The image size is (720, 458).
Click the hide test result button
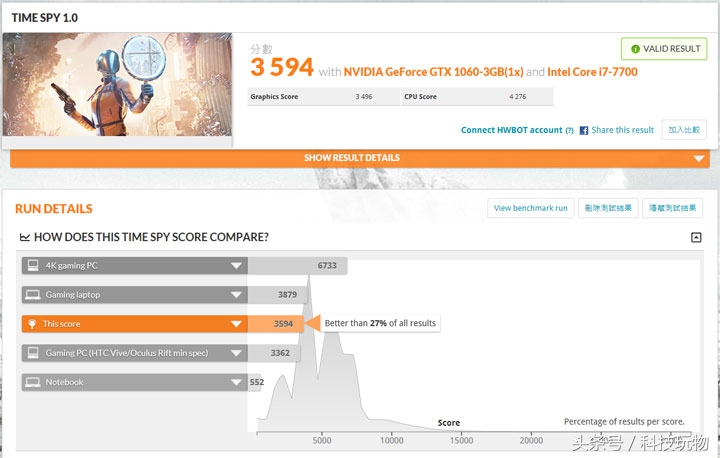click(672, 208)
